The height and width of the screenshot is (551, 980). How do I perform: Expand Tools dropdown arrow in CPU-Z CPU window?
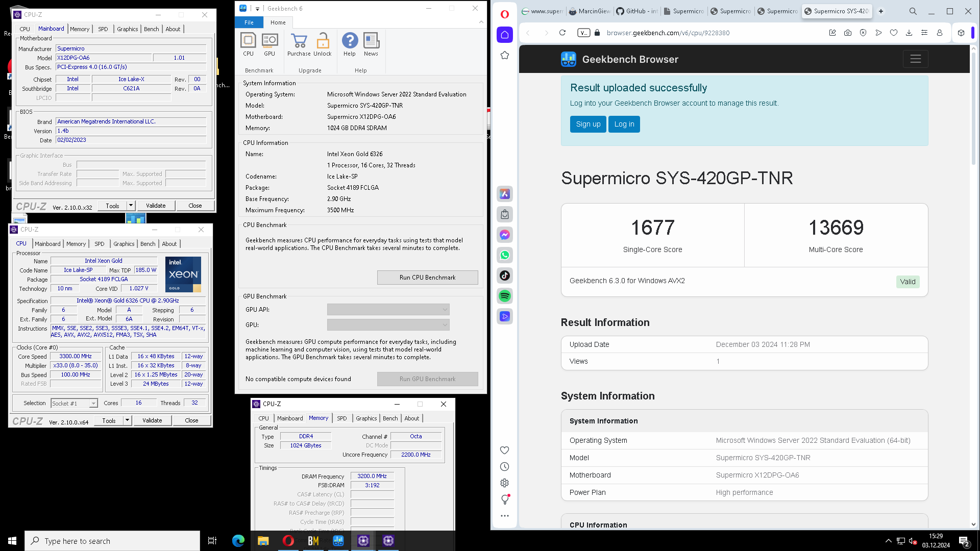point(127,420)
